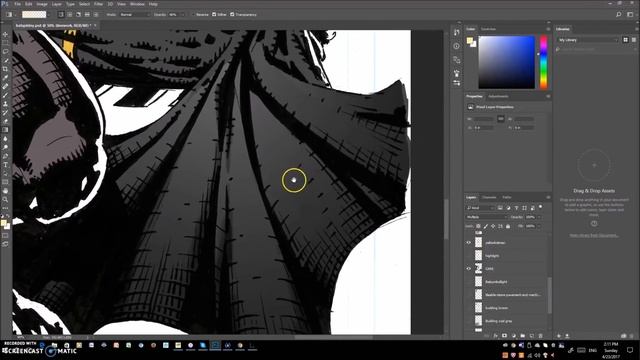The height and width of the screenshot is (360, 640).
Task: Click inside the color picker field
Action: coord(507,62)
